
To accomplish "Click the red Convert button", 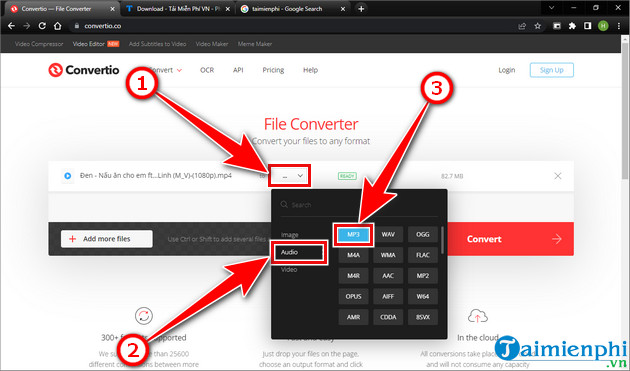I will (x=510, y=239).
